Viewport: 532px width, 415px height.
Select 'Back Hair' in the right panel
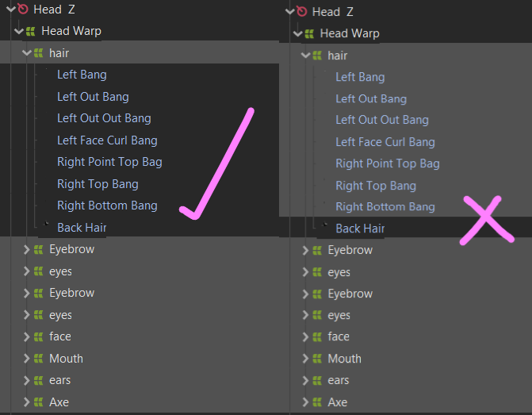[x=360, y=229]
